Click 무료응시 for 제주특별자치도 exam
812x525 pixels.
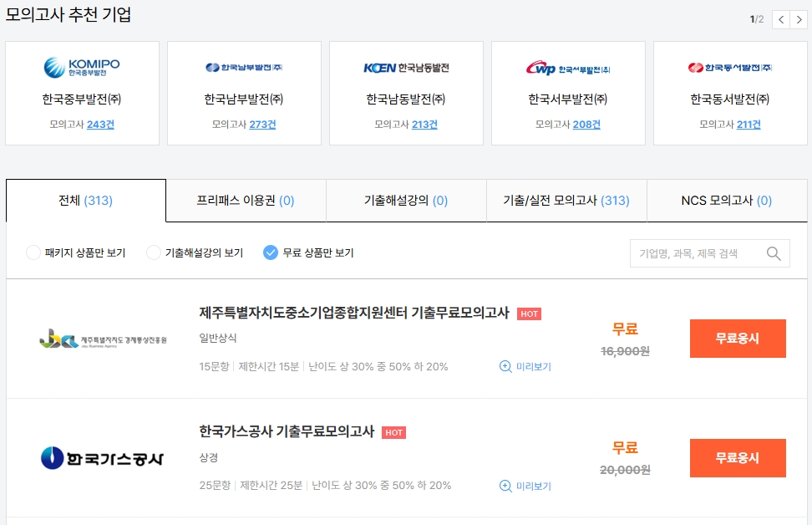[x=738, y=339]
